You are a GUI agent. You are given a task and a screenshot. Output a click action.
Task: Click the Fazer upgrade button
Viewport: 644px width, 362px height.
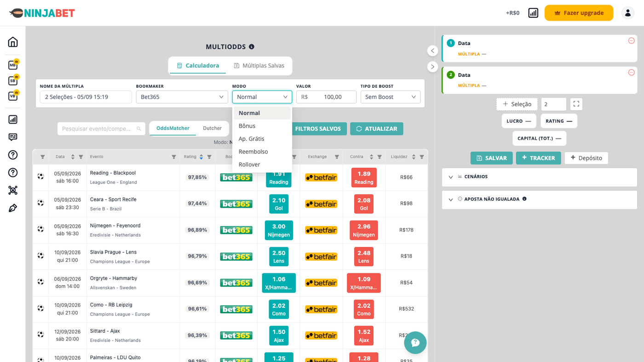point(579,13)
